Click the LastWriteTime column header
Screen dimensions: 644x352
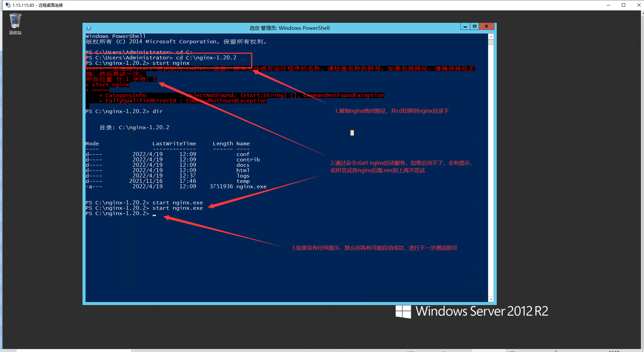174,144
